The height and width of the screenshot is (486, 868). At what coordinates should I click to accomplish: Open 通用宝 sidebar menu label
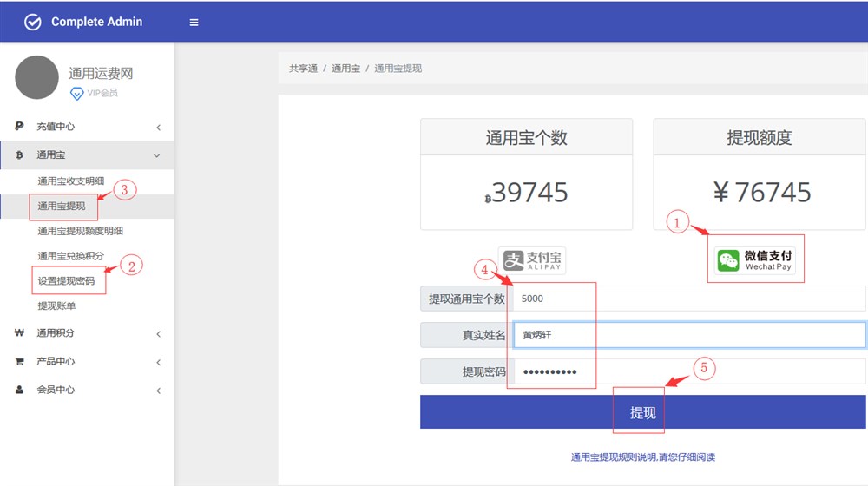pyautogui.click(x=51, y=155)
